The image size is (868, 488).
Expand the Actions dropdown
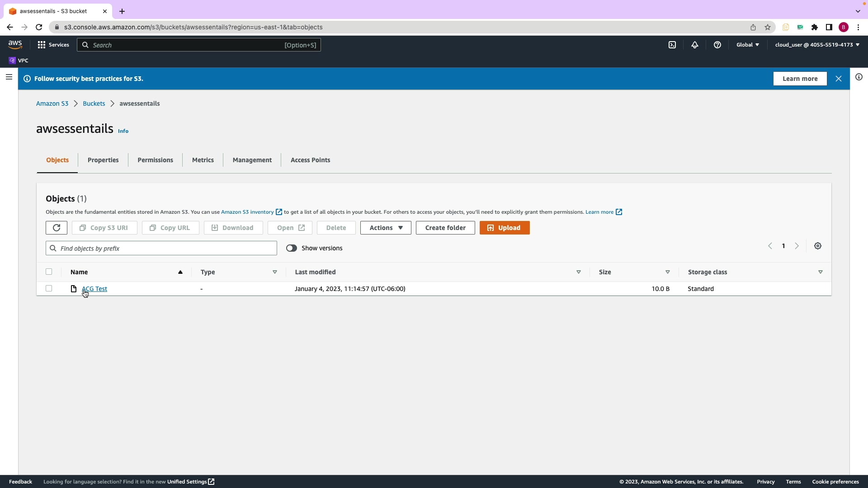(x=386, y=228)
